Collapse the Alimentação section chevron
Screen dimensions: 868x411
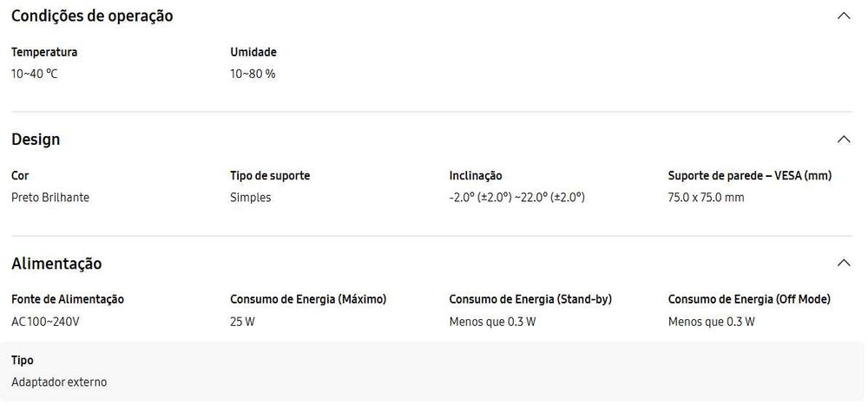click(x=843, y=263)
